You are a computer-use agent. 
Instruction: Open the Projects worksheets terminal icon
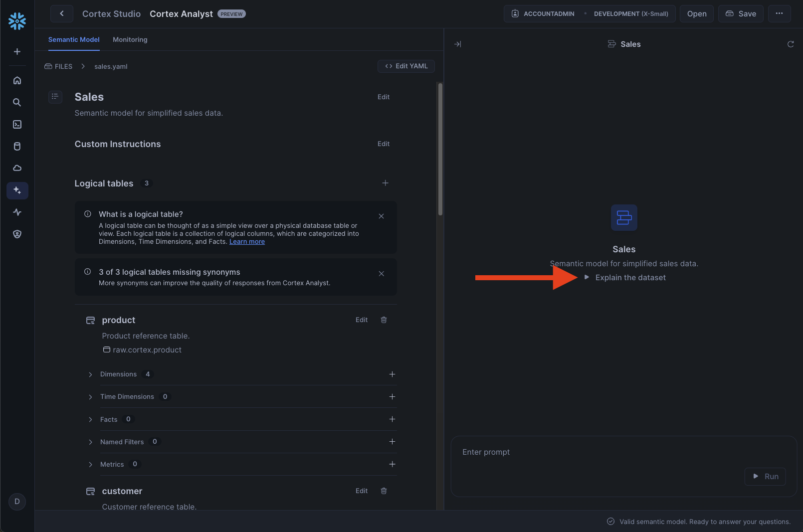click(x=17, y=124)
